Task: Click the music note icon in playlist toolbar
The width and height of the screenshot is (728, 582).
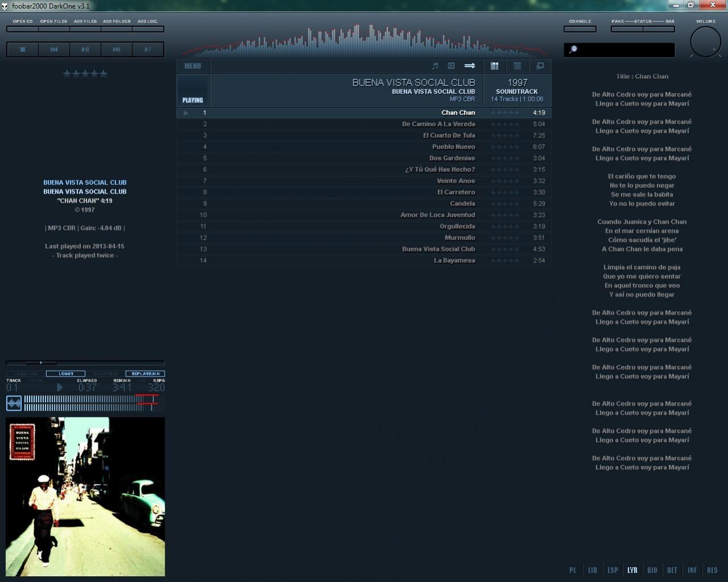Action: point(435,66)
